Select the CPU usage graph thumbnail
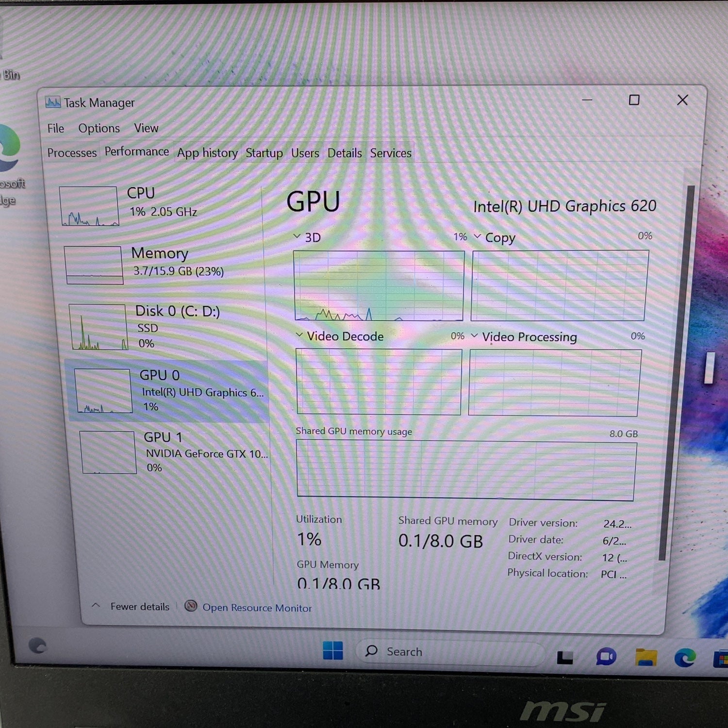Image resolution: width=728 pixels, height=728 pixels. click(x=89, y=206)
